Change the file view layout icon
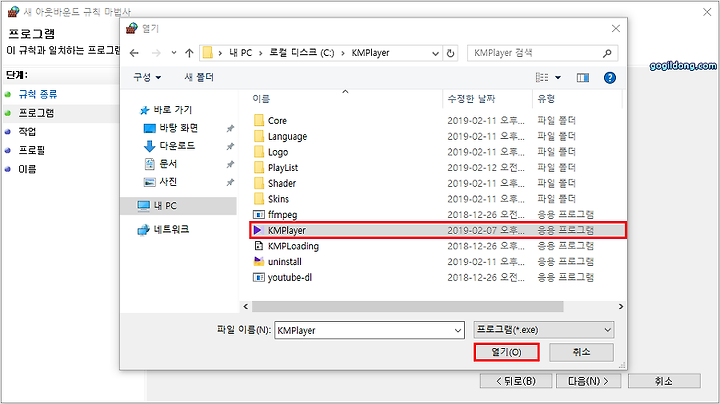Screen dimensions: 720x404 pyautogui.click(x=542, y=78)
